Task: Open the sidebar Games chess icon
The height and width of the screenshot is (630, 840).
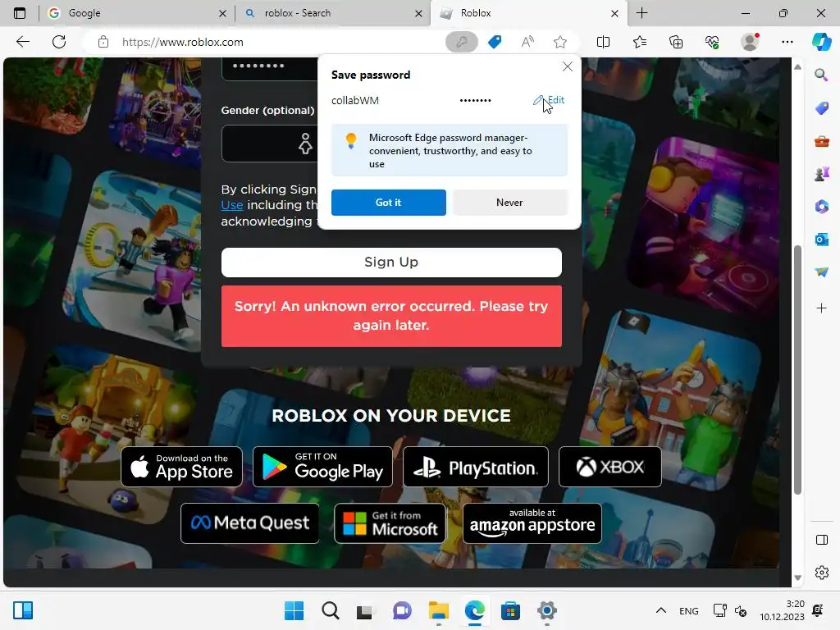Action: pyautogui.click(x=821, y=174)
